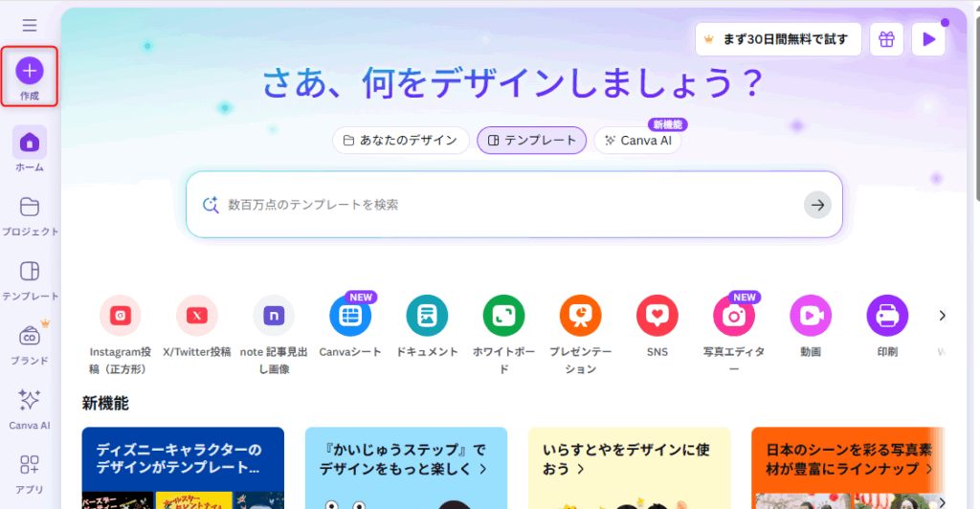Open いらすとやをデザインに使おう card
This screenshot has width=980, height=509.
point(630,468)
